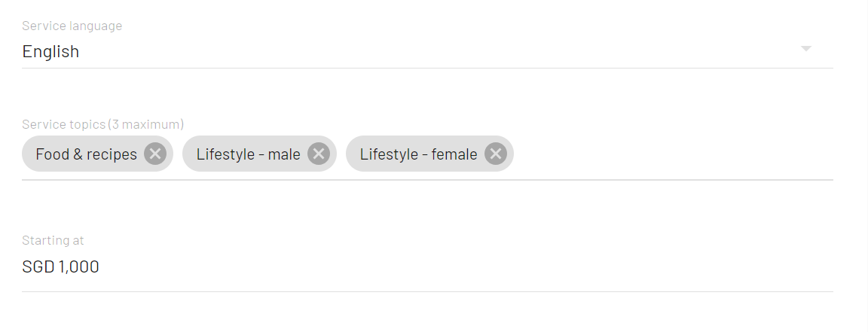Open the Service language dropdown arrow
The width and height of the screenshot is (868, 332).
point(806,49)
